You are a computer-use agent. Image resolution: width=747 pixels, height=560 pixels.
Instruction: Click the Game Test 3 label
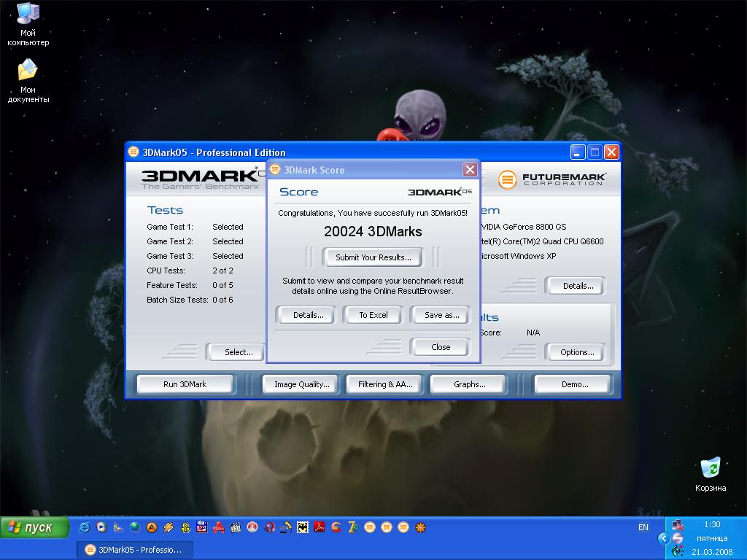[x=169, y=256]
